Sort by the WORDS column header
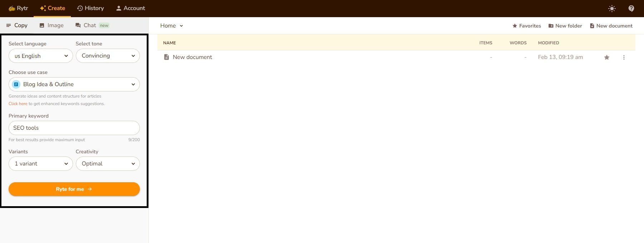This screenshot has height=243, width=644. (x=518, y=43)
